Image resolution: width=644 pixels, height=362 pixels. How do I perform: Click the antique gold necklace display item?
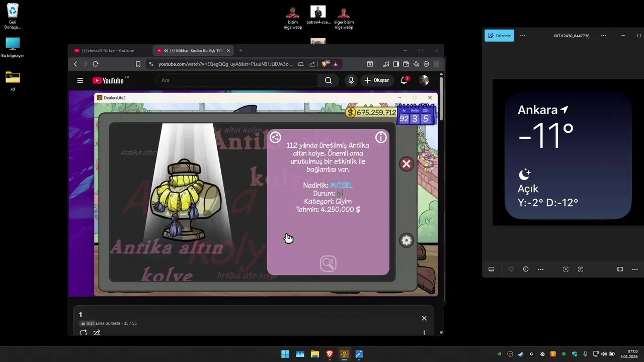185,200
